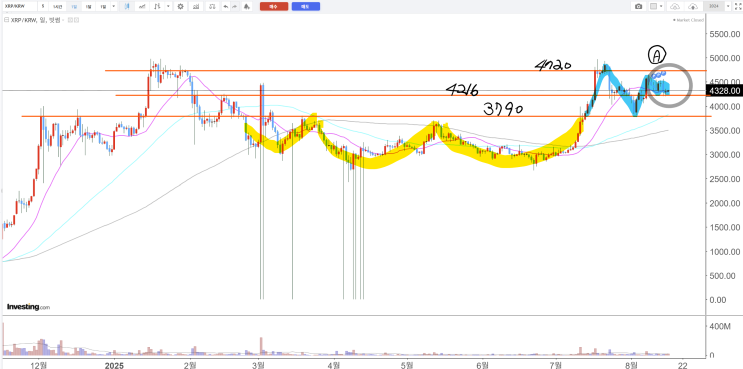
Task: Click the 5000.00 price axis label
Action: click(x=725, y=58)
